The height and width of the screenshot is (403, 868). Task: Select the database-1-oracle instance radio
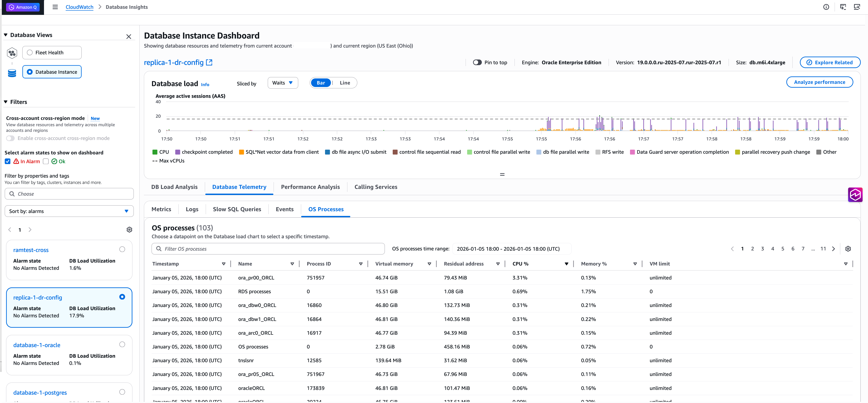click(122, 344)
